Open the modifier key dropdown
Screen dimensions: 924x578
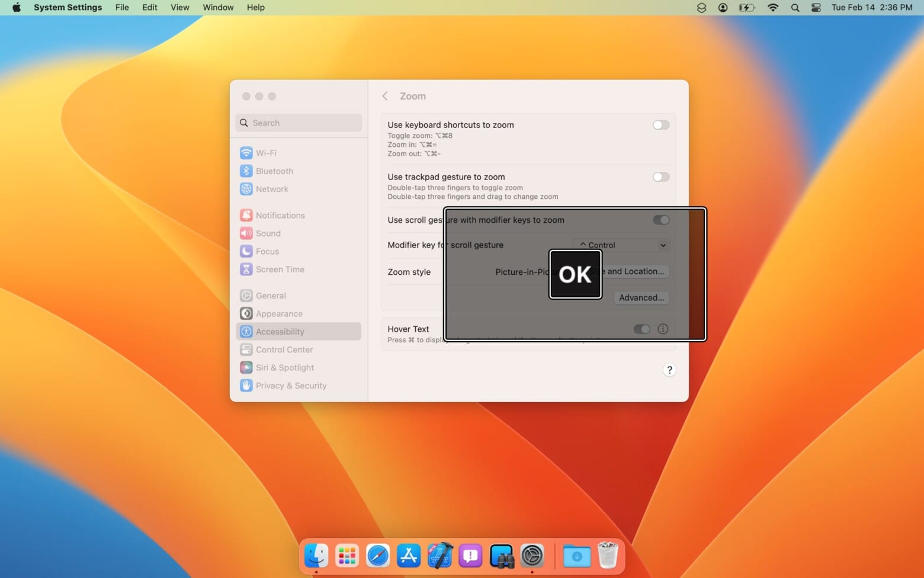coord(620,245)
